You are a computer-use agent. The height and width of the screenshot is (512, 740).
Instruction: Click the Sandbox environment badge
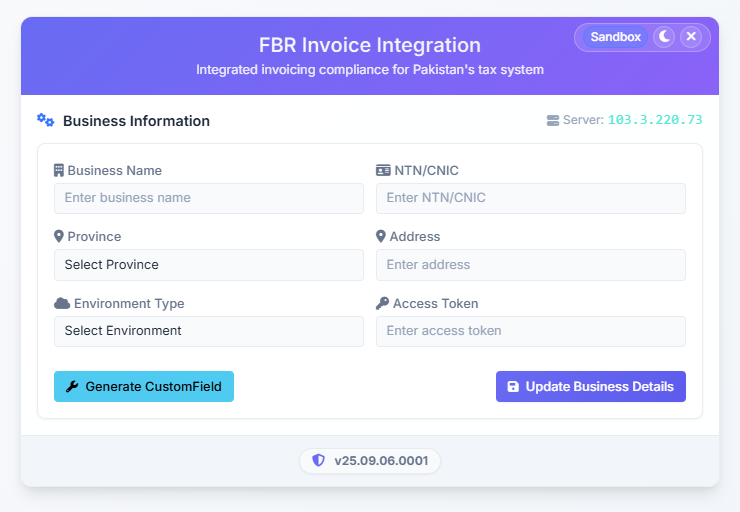click(x=615, y=37)
